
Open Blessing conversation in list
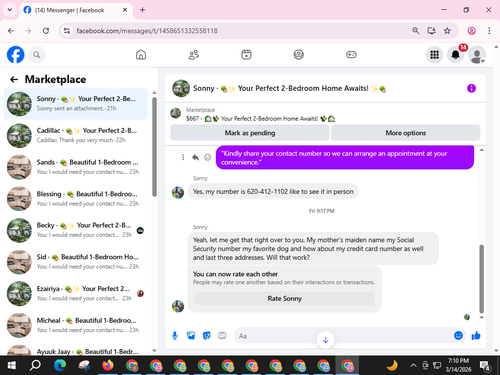(75, 199)
